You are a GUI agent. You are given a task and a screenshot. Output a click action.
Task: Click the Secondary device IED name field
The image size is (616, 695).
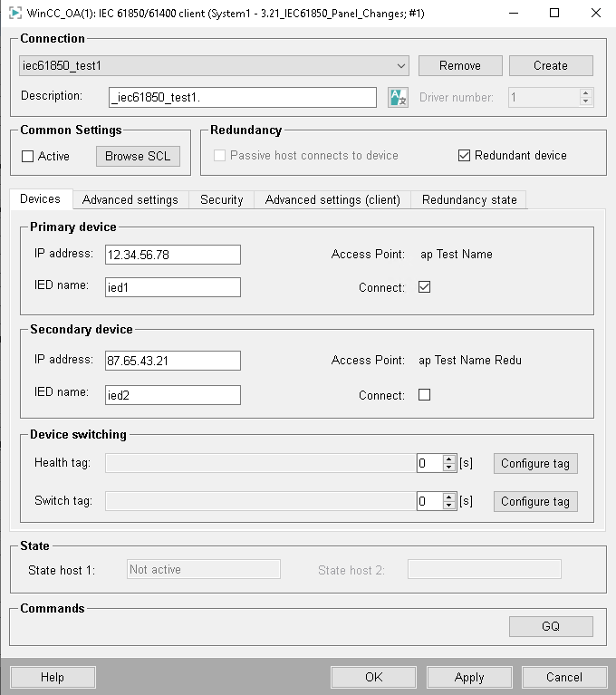click(x=173, y=395)
